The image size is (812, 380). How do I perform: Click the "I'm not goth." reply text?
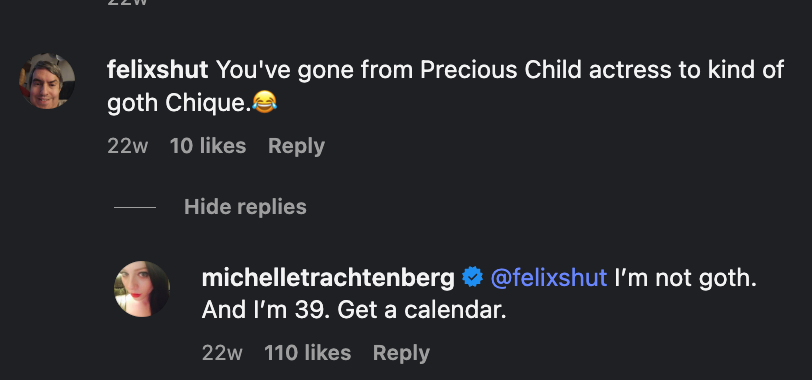pos(686,278)
